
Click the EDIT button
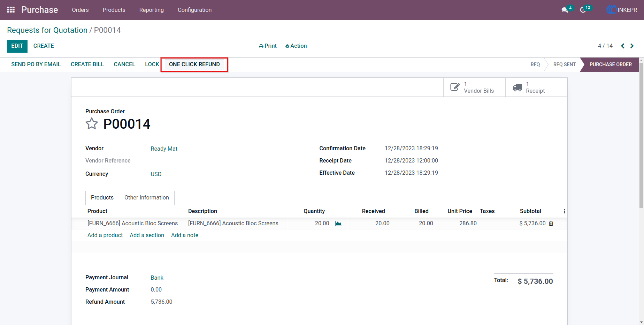[17, 46]
